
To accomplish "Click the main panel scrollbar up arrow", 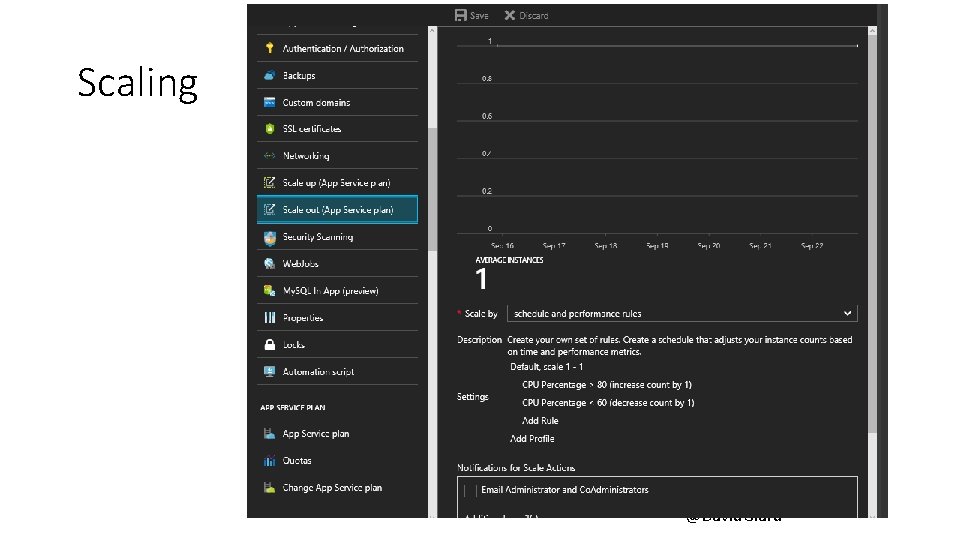I will (872, 30).
